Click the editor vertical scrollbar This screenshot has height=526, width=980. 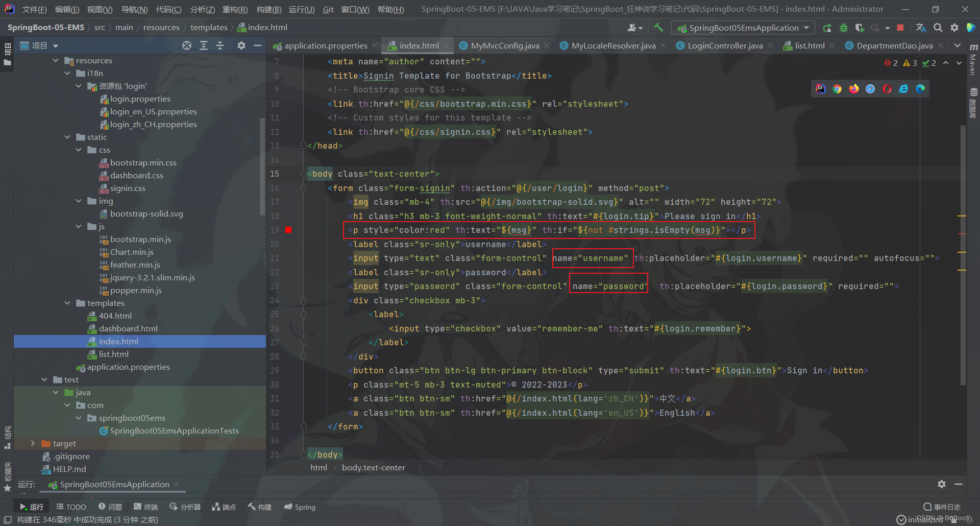(x=963, y=255)
